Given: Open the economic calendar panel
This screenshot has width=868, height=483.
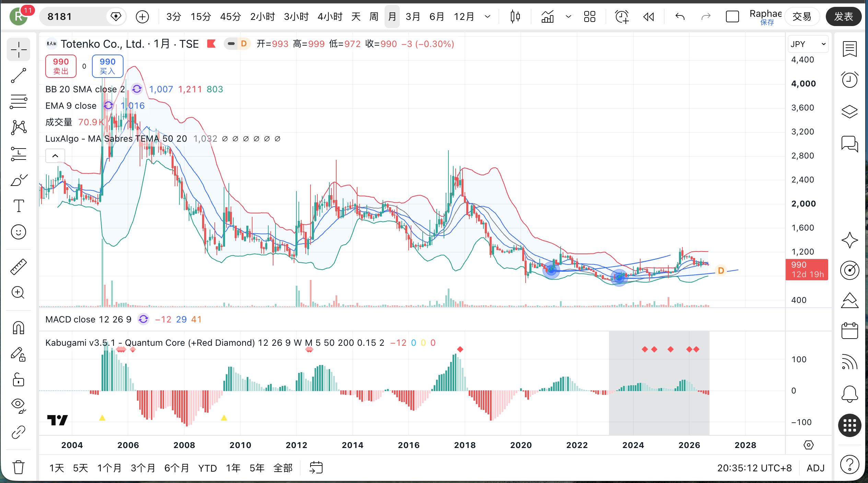Looking at the screenshot, I should coord(849,331).
